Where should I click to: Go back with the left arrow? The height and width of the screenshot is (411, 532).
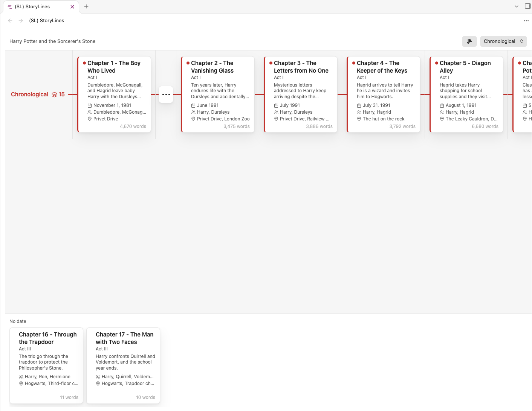tap(10, 21)
